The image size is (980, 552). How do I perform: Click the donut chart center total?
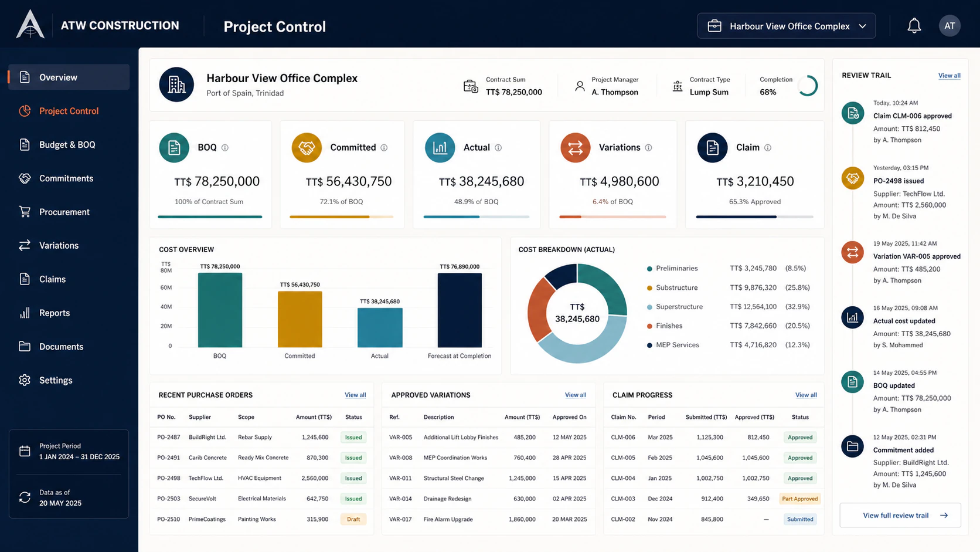point(577,313)
